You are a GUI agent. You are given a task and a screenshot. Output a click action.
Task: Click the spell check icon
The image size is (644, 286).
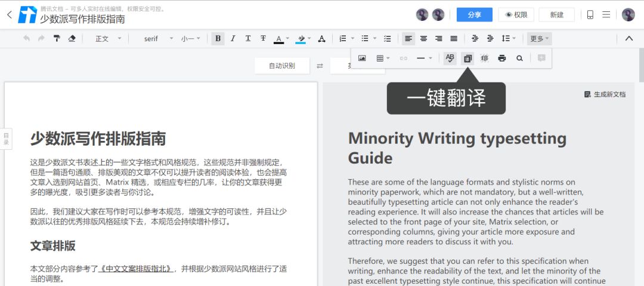[450, 59]
